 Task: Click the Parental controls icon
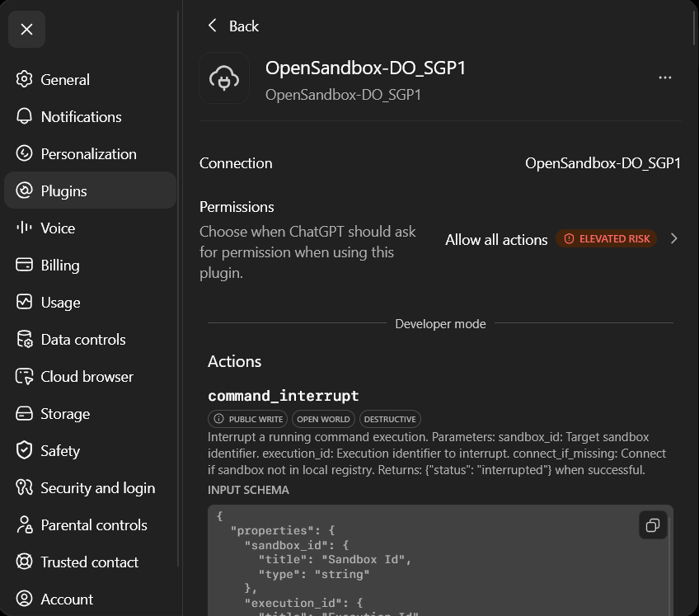(x=24, y=524)
